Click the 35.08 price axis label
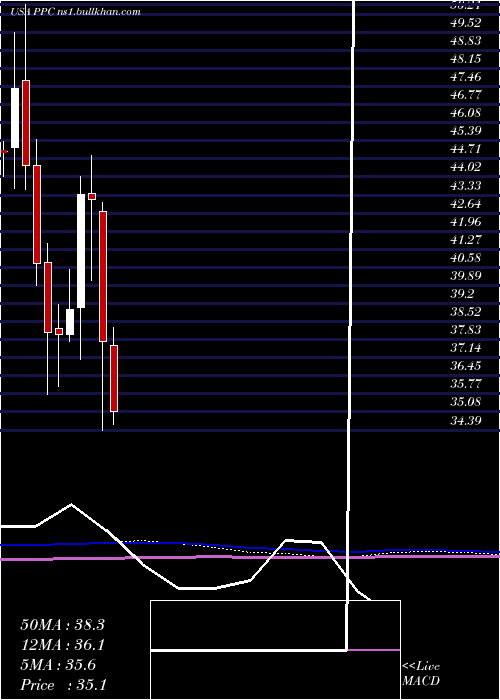This screenshot has width=500, height=700. point(465,402)
